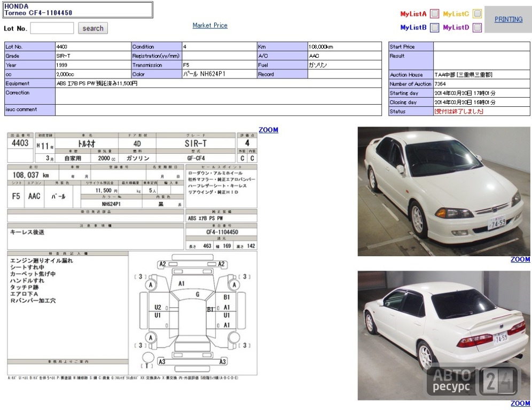This screenshot has height=410, width=532.
Task: Select the Number of Auction value 7364
Action: point(440,84)
